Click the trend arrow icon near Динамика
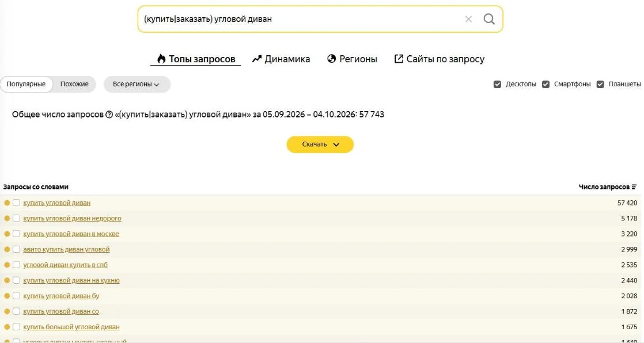 (257, 59)
